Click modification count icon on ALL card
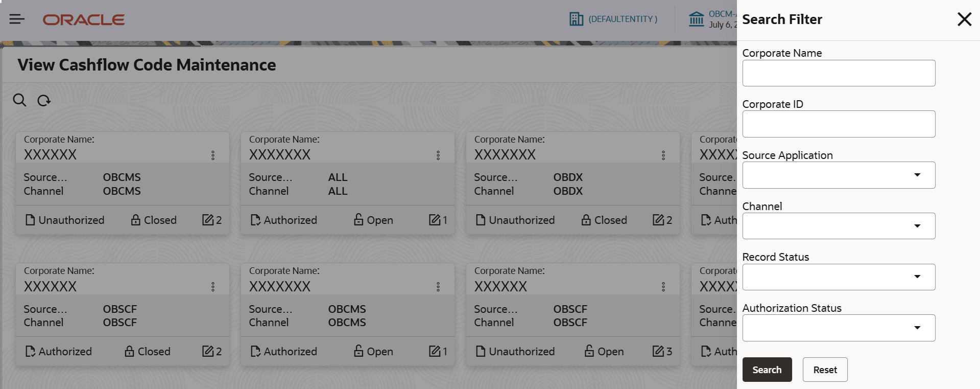This screenshot has width=980, height=389. pyautogui.click(x=435, y=220)
